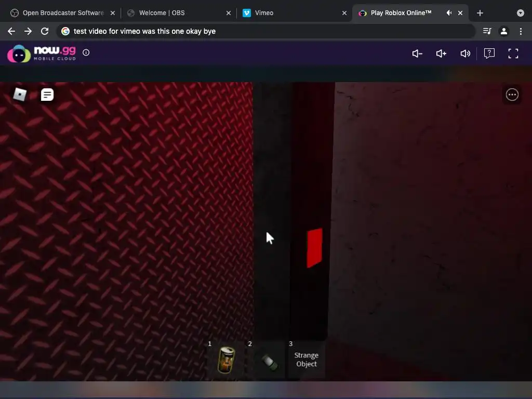Close the Open Broadcaster Software tab
532x399 pixels.
coord(113,13)
